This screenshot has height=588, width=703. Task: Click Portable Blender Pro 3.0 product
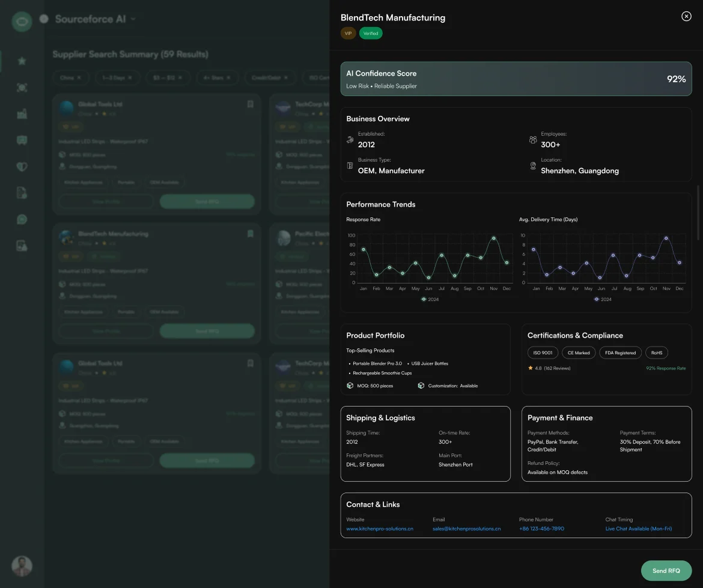tap(377, 363)
